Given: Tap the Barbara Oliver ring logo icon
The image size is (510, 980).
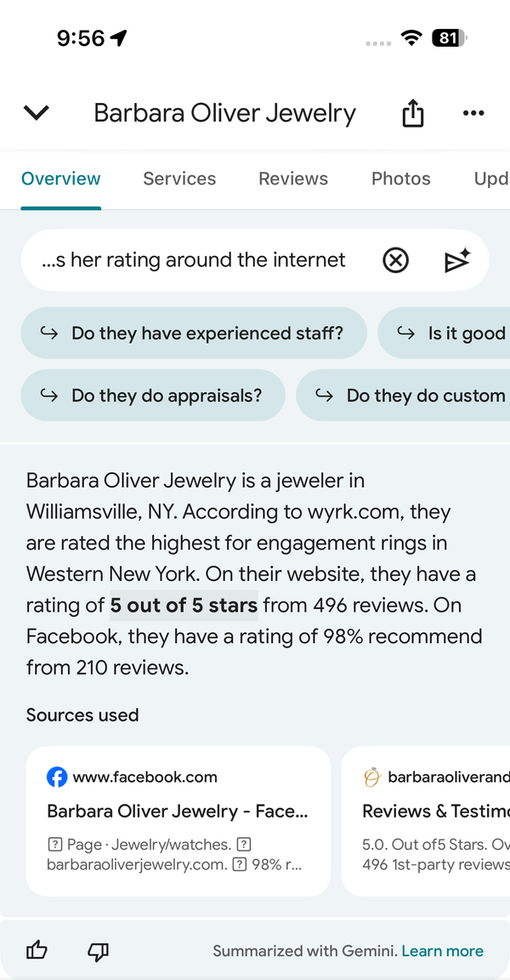Looking at the screenshot, I should 372,778.
